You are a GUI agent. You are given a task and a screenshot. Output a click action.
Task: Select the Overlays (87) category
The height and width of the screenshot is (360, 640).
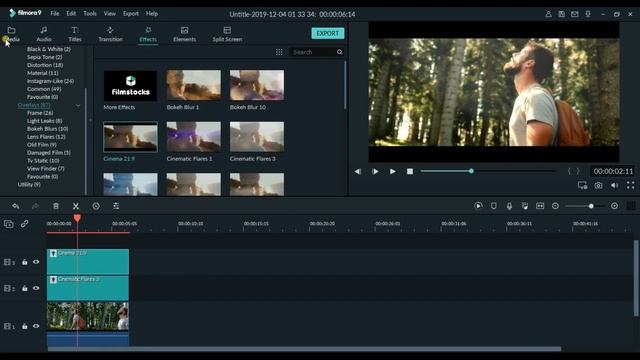pos(34,105)
